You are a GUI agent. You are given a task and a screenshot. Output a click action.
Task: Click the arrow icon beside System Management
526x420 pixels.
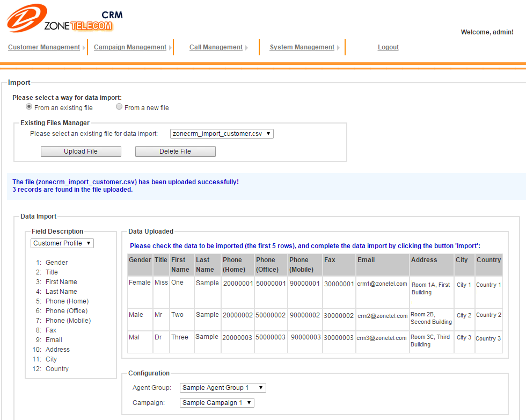(338, 48)
